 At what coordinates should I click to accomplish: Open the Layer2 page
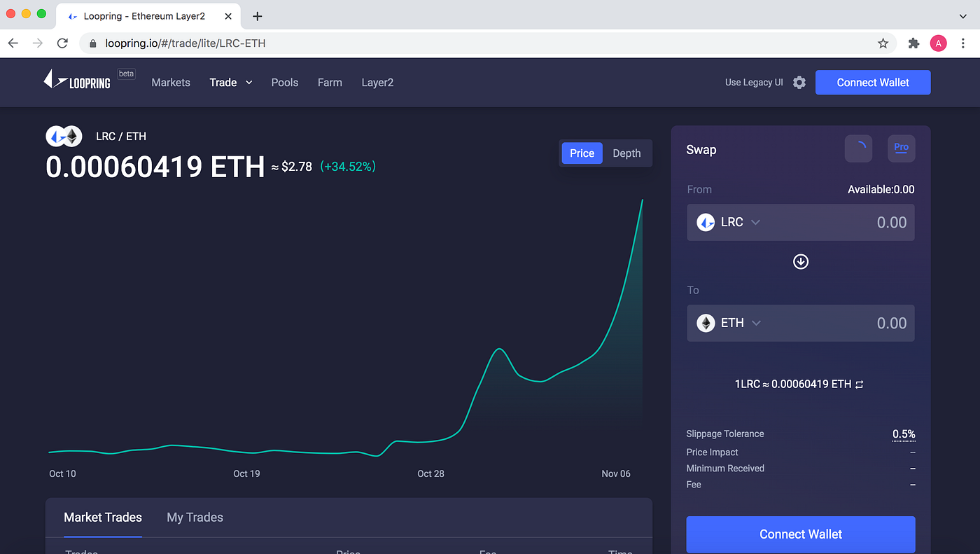[377, 83]
